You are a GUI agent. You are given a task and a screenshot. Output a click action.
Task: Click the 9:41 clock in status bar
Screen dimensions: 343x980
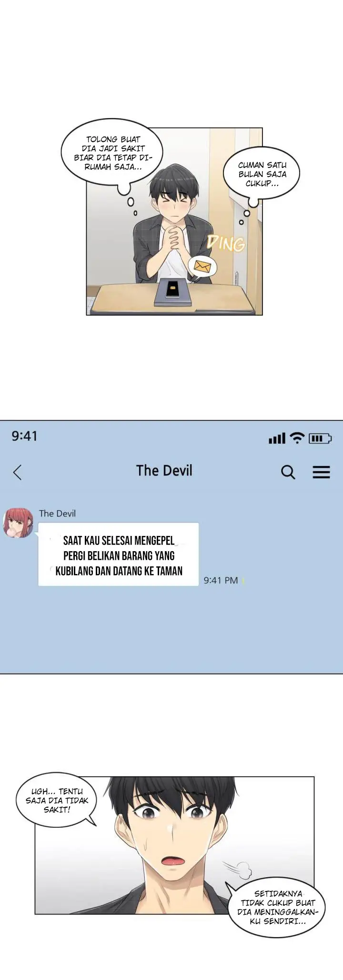(24, 436)
